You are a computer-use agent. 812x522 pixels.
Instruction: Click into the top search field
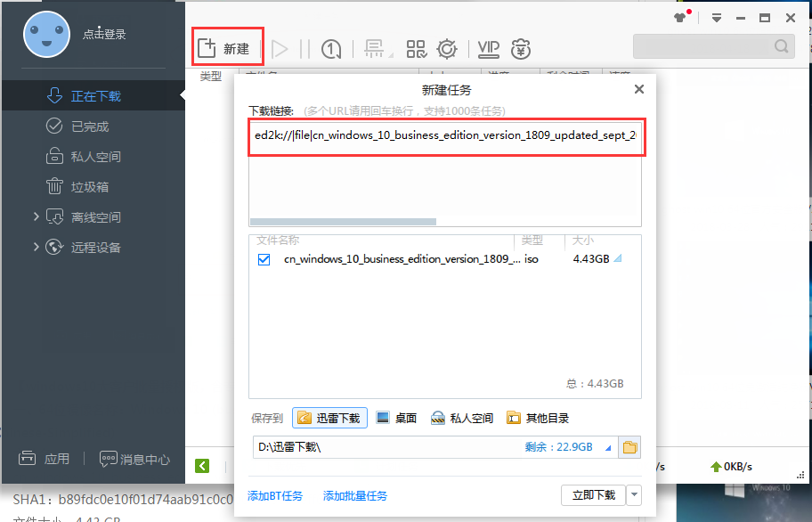713,46
